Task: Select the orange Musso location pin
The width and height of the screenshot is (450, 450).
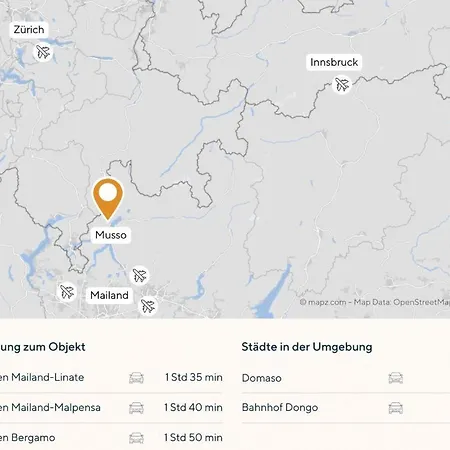Action: (108, 199)
